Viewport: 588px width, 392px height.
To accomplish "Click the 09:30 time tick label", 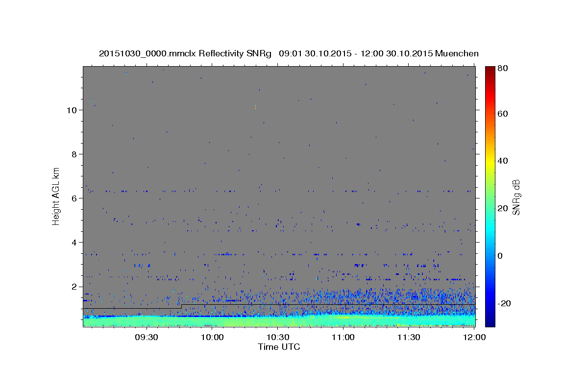I will coord(146,337).
